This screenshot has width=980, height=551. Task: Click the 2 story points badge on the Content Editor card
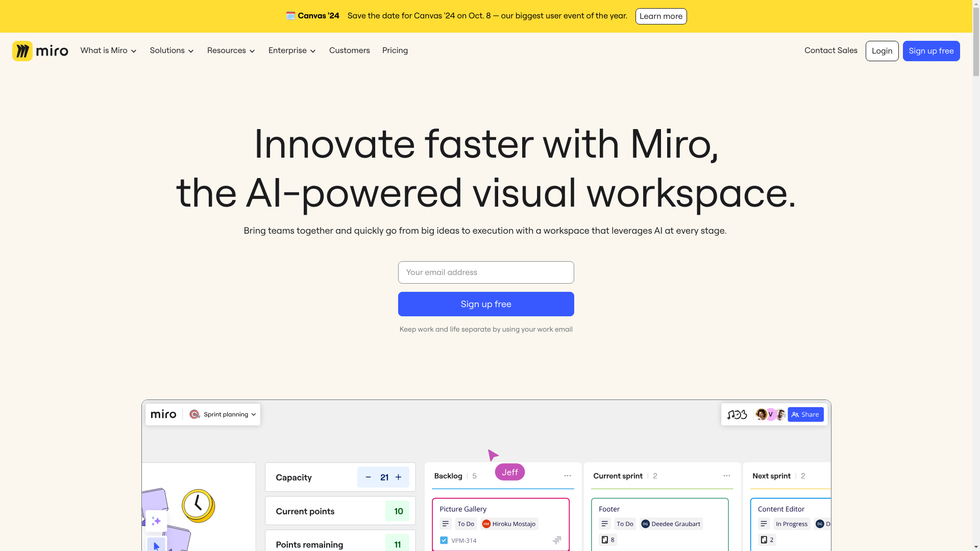767,540
